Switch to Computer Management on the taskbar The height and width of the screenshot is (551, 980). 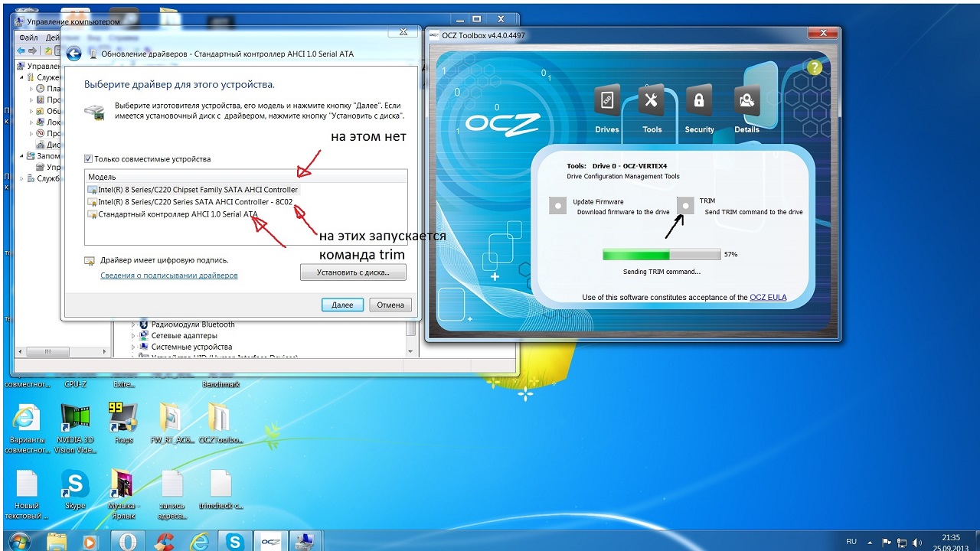click(305, 541)
